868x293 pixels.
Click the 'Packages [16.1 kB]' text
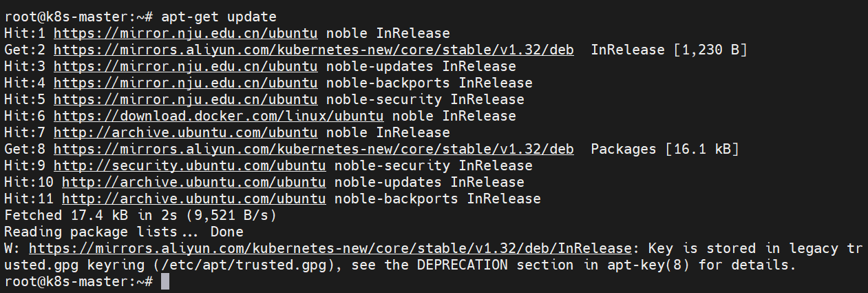[665, 149]
